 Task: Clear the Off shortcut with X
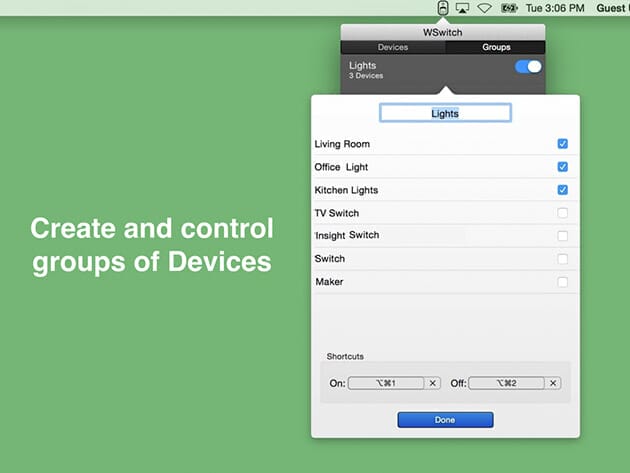coord(554,383)
